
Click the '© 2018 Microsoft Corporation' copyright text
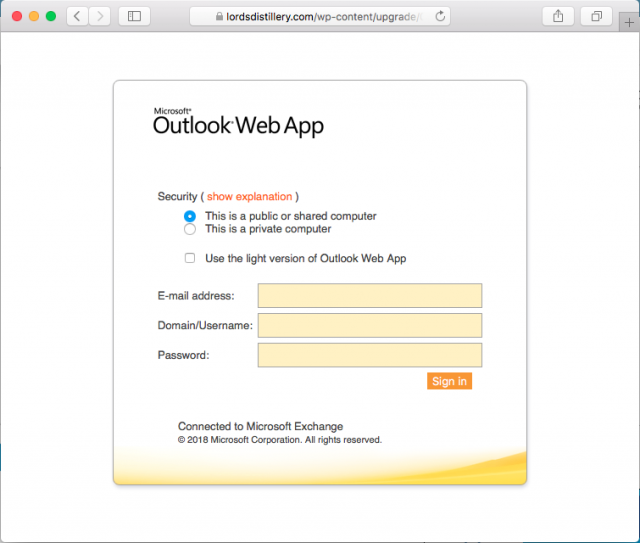point(280,440)
